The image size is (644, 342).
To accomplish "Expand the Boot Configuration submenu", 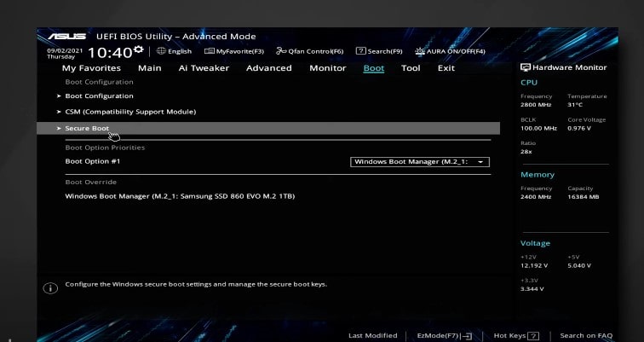I will pyautogui.click(x=99, y=96).
